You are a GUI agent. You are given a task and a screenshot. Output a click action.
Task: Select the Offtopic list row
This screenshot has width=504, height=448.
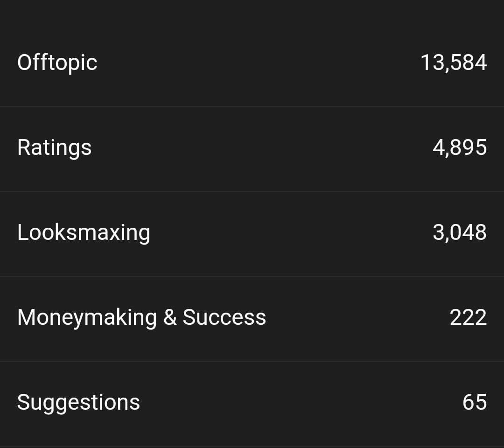(x=252, y=63)
